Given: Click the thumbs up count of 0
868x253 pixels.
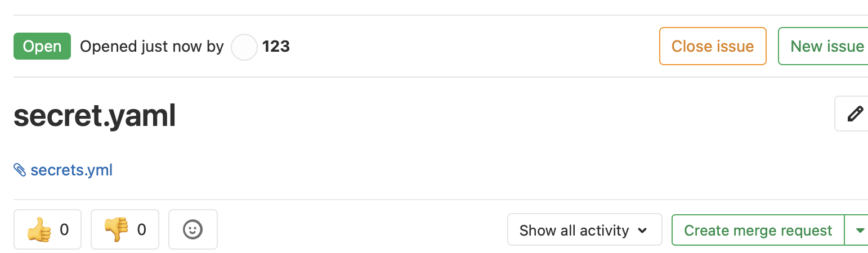Looking at the screenshot, I should click(64, 229).
